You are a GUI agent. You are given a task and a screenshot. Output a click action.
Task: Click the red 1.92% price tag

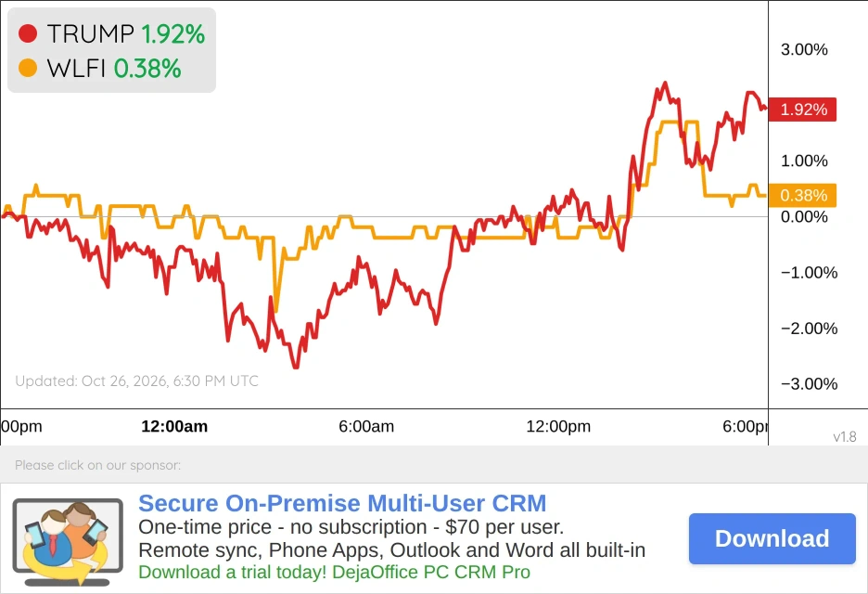tap(803, 110)
